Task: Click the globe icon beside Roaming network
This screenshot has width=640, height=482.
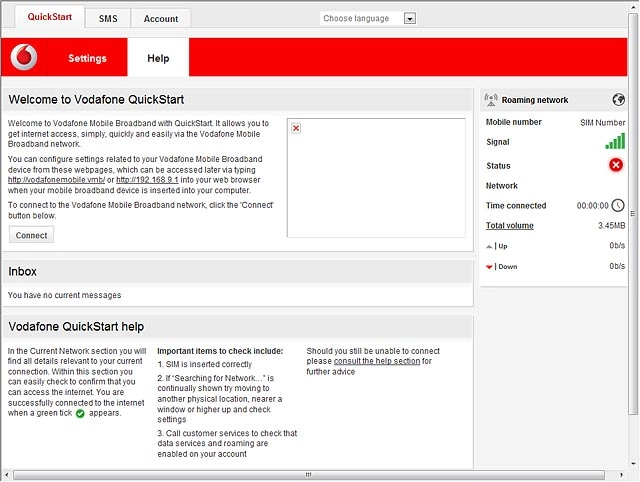Action: pyautogui.click(x=618, y=99)
